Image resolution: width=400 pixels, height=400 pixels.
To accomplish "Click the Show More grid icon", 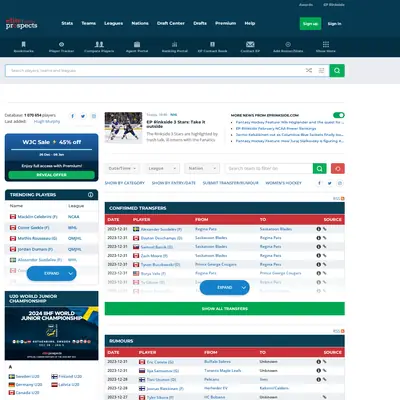I will [x=326, y=44].
